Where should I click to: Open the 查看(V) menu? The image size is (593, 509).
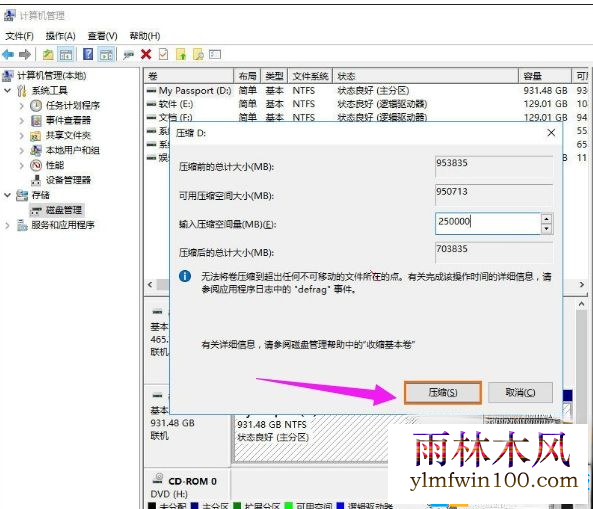tap(102, 36)
